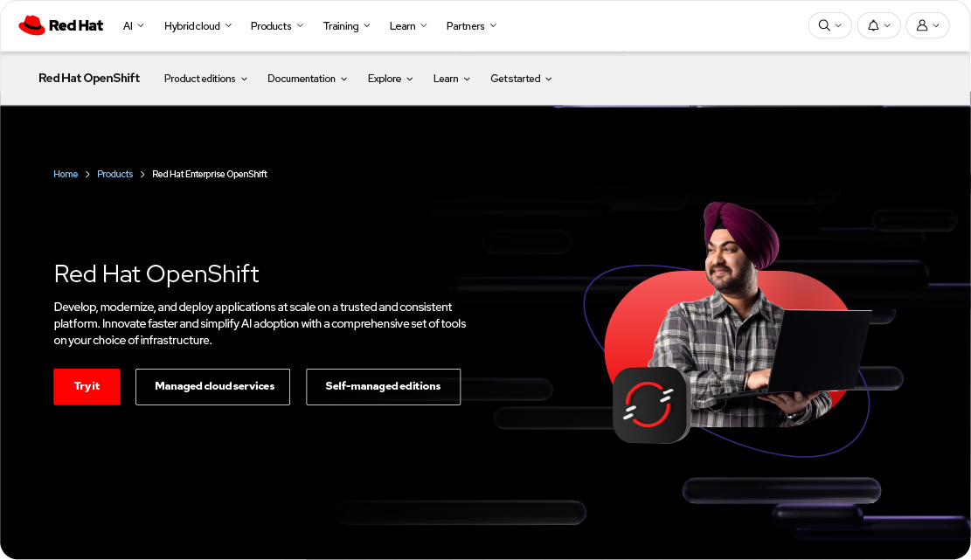The height and width of the screenshot is (560, 971).
Task: Expand the AI navigation dropdown
Action: click(133, 26)
